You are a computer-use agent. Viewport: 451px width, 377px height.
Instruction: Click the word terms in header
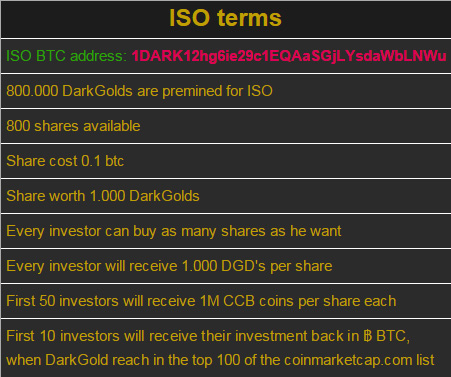click(x=250, y=18)
